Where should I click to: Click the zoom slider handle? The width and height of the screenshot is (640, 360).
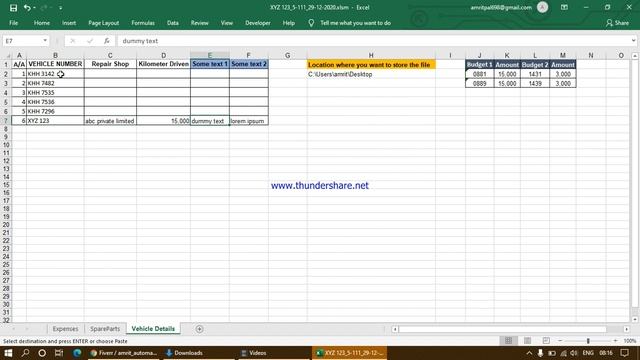(x=588, y=340)
